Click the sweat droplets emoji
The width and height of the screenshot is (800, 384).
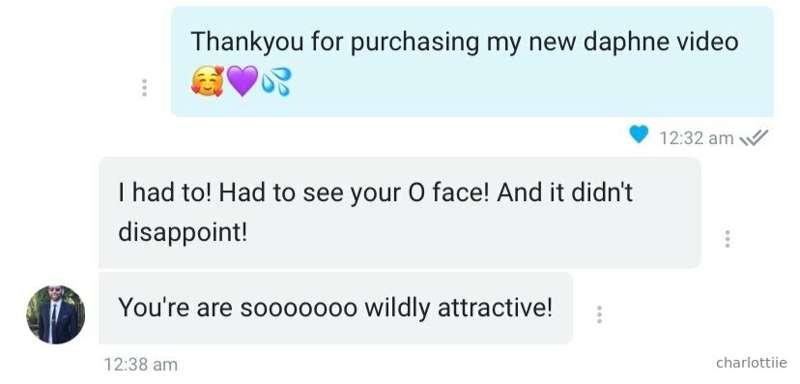[x=276, y=83]
